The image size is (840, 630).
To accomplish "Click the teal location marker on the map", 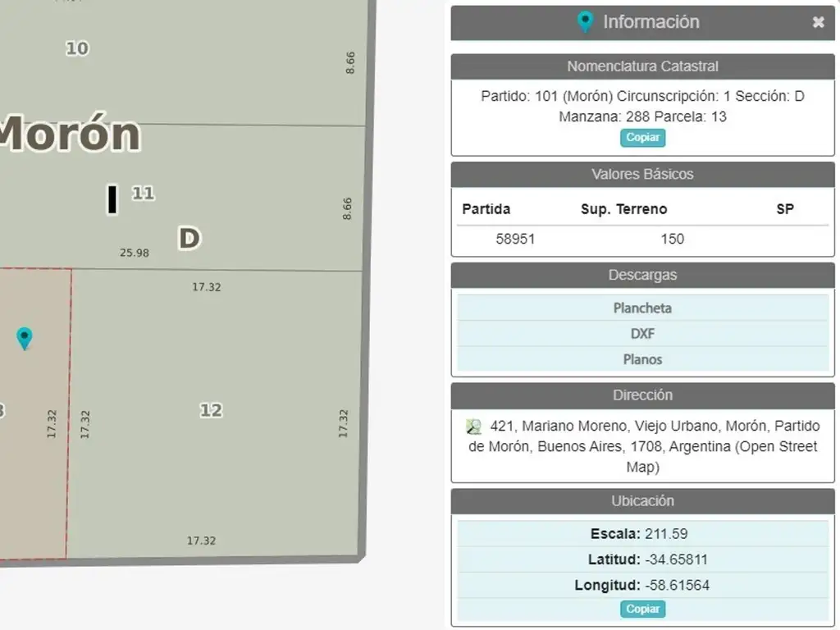I will (25, 337).
